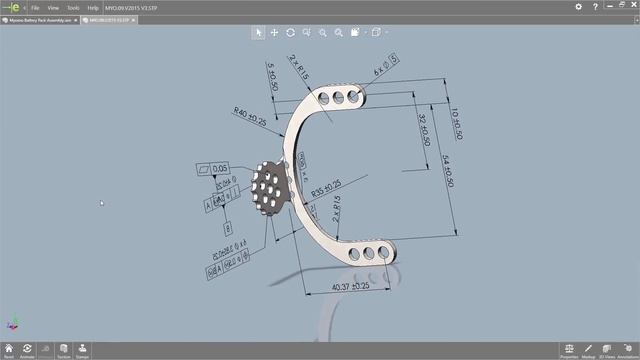Expand the view orientation dropdown arrow

point(387,33)
